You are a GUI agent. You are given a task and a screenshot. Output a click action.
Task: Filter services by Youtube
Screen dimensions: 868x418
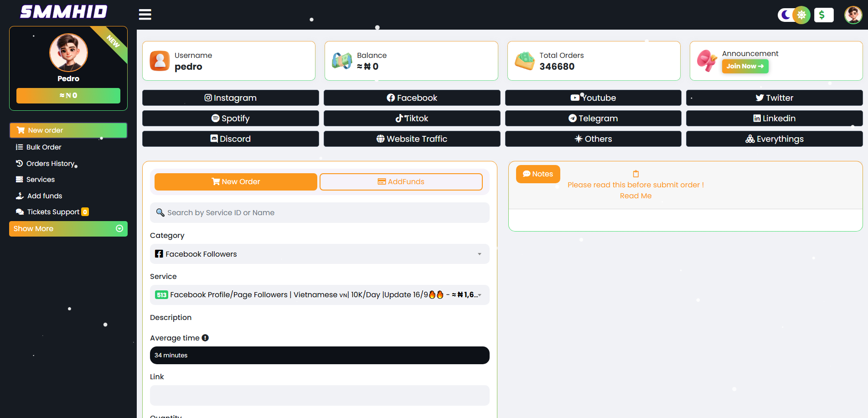tap(593, 98)
